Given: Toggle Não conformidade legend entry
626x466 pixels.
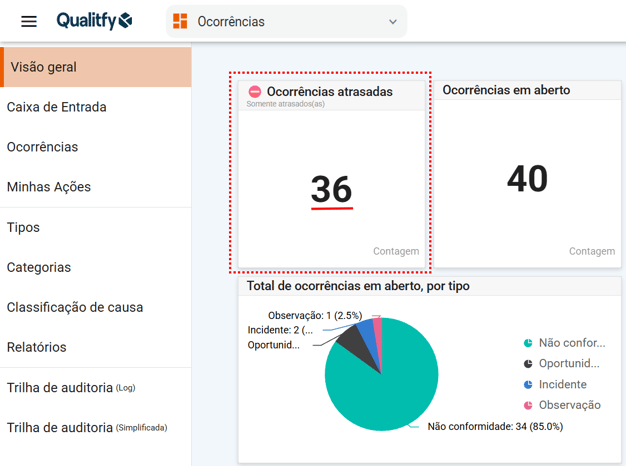Looking at the screenshot, I should pos(564,343).
